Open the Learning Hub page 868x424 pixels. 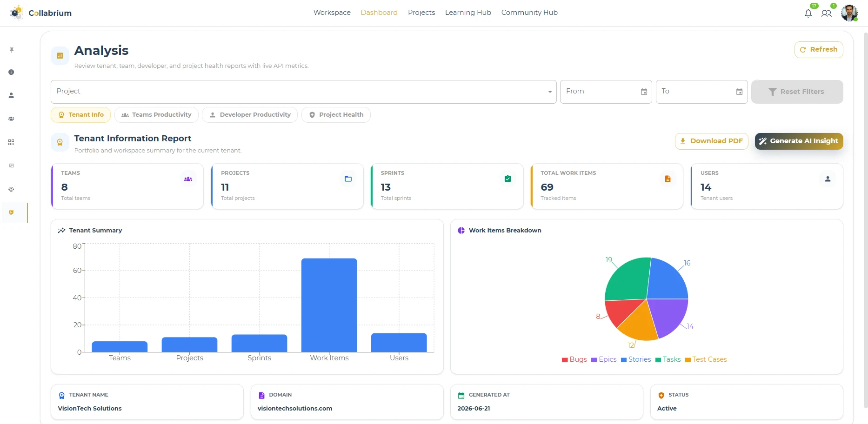(468, 13)
